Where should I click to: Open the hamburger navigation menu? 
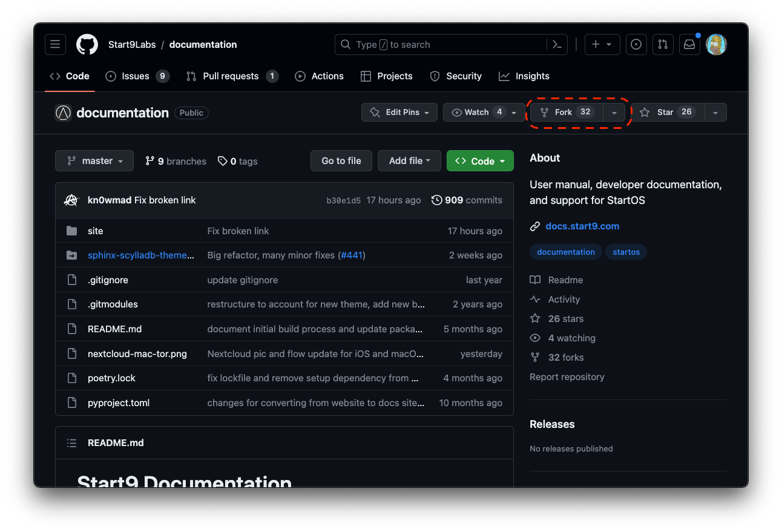click(55, 45)
